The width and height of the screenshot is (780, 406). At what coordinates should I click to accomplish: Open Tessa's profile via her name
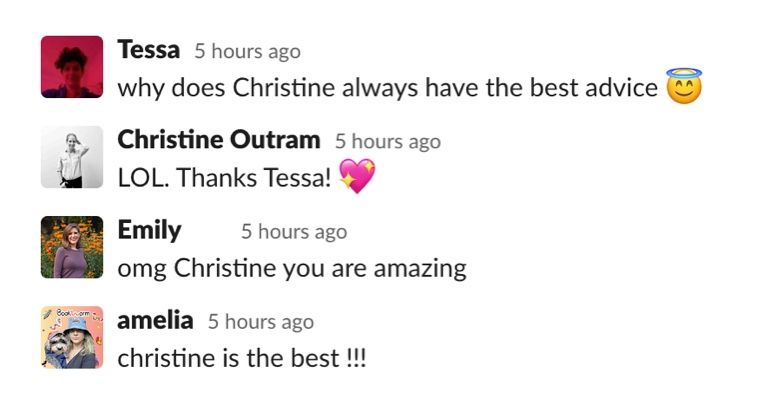[x=148, y=49]
